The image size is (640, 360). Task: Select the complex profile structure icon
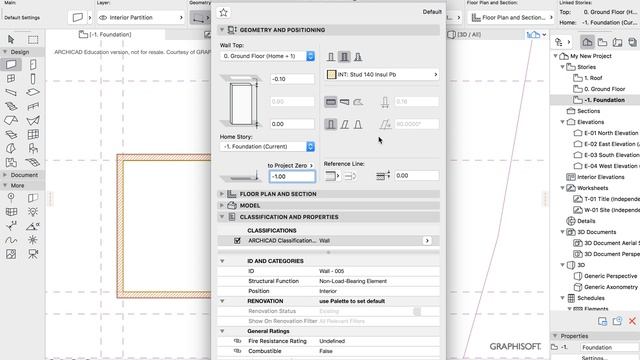click(358, 57)
